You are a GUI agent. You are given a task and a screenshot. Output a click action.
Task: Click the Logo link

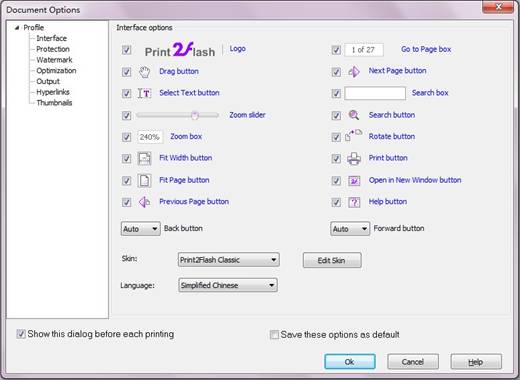[238, 49]
